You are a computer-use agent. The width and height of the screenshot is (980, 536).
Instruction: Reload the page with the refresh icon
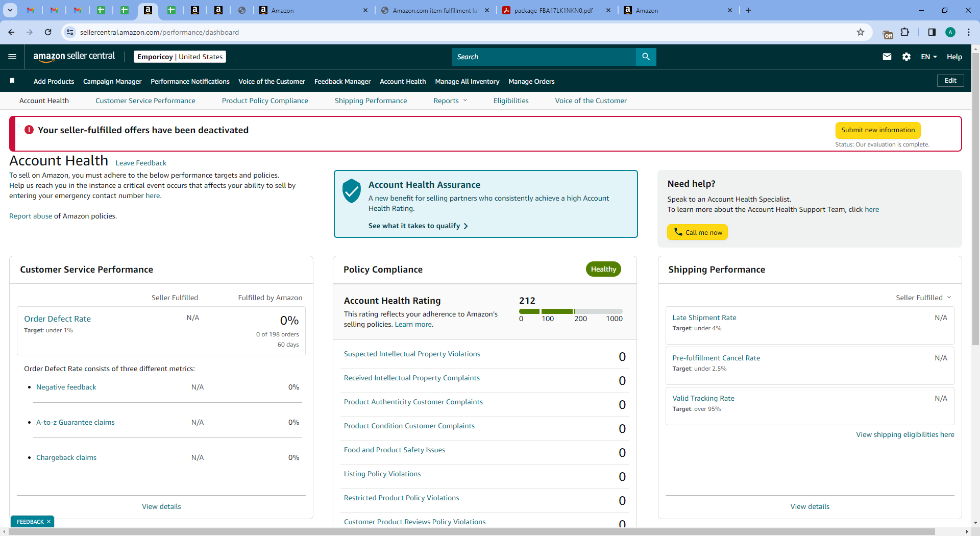point(48,32)
